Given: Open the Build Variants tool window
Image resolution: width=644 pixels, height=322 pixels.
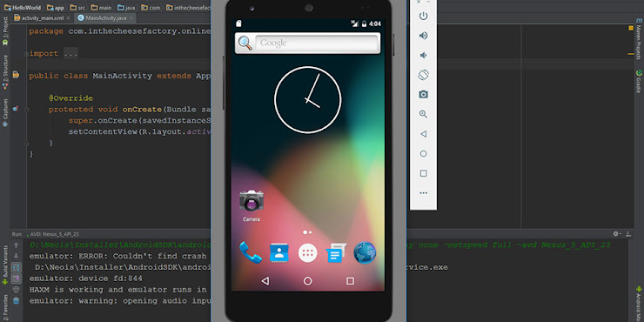Looking at the screenshot, I should [5, 265].
